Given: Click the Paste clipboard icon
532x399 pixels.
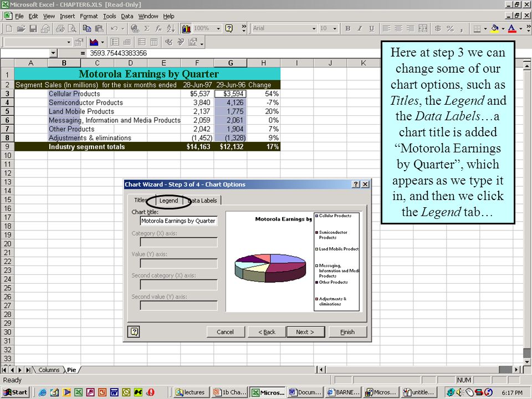Looking at the screenshot, I should tap(99, 28).
